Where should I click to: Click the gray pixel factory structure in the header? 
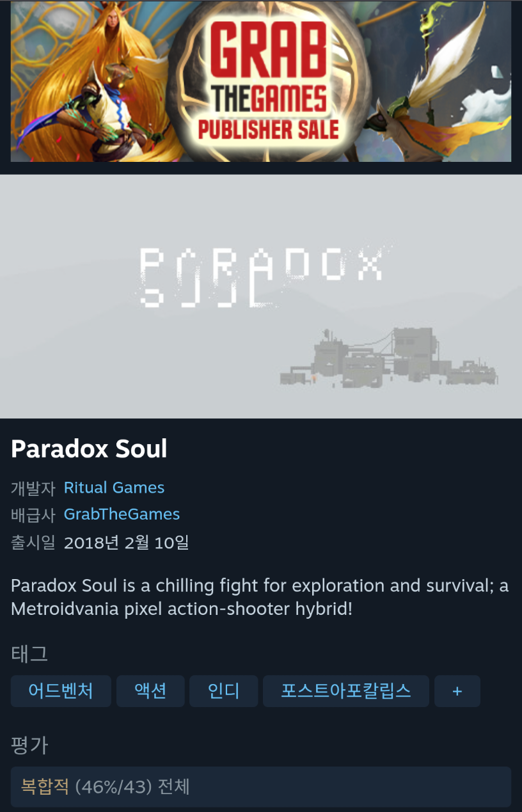[389, 360]
